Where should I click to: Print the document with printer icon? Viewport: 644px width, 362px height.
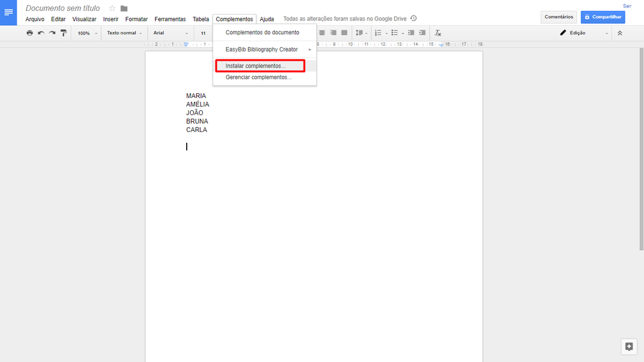click(x=30, y=33)
